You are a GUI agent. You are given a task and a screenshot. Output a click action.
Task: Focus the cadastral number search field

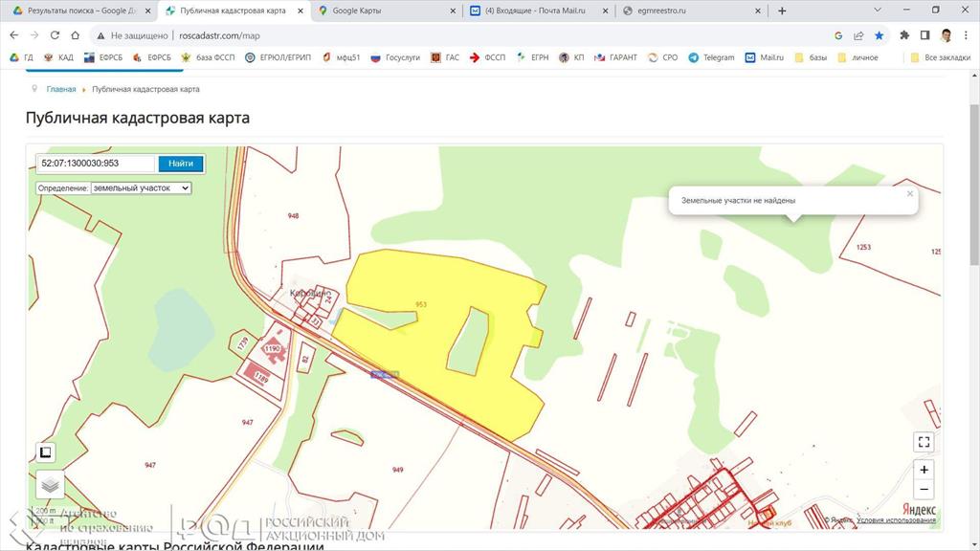click(x=95, y=164)
